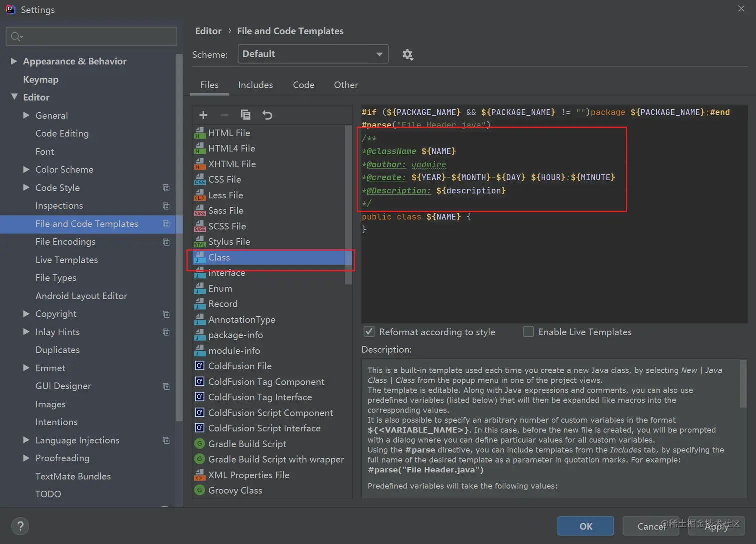
Task: Click project-level icon beside Inlay Hints
Action: pyautogui.click(x=166, y=332)
